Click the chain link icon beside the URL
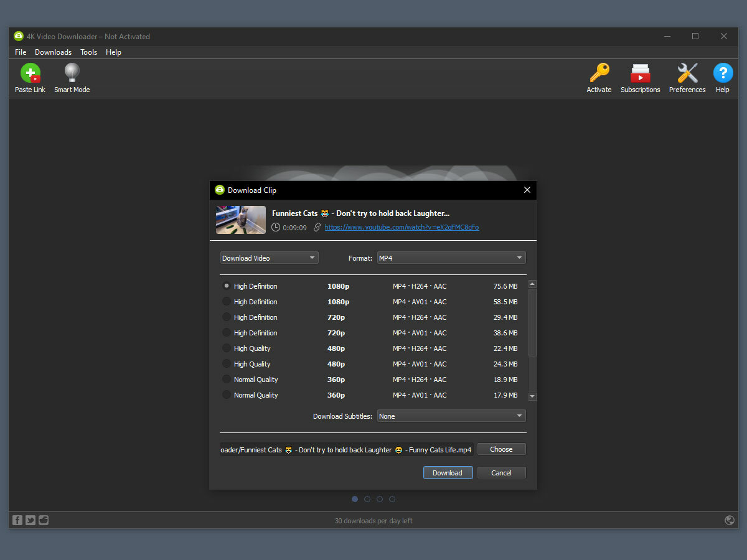This screenshot has width=747, height=560. [x=317, y=227]
